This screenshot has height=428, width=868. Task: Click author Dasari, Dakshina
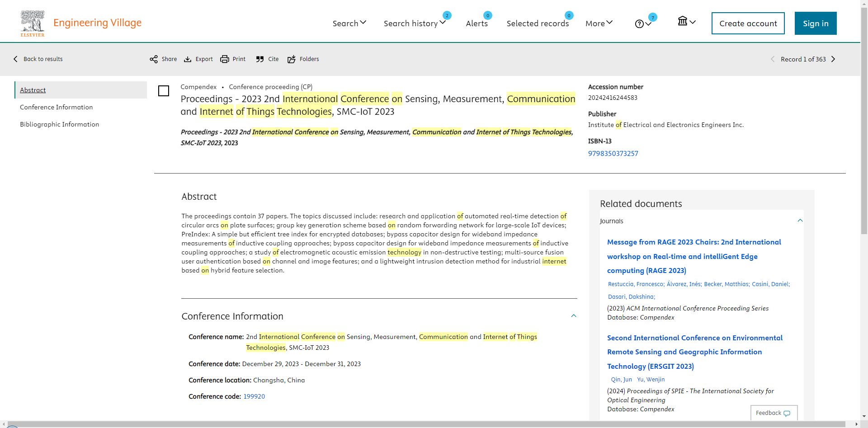[632, 297]
